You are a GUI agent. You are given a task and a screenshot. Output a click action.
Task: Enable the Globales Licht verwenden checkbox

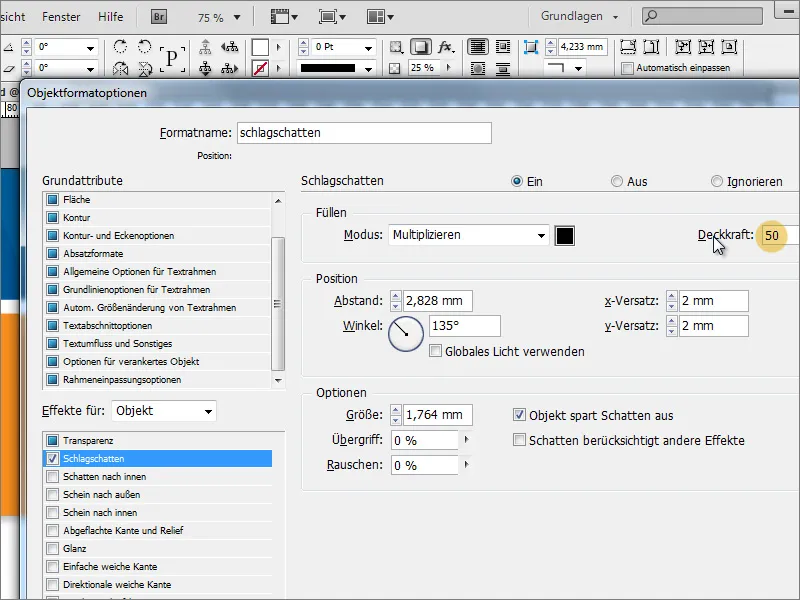(437, 350)
